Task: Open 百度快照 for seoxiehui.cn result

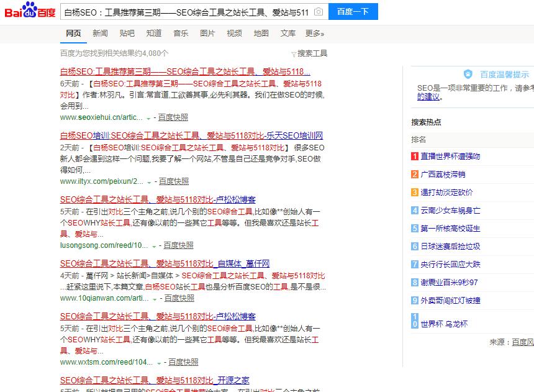Action: [173, 117]
